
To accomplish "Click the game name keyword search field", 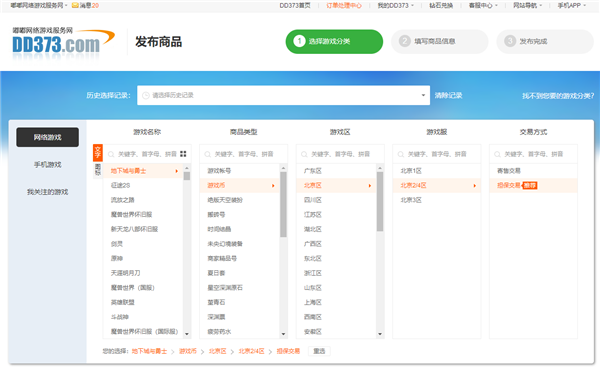I will 147,154.
